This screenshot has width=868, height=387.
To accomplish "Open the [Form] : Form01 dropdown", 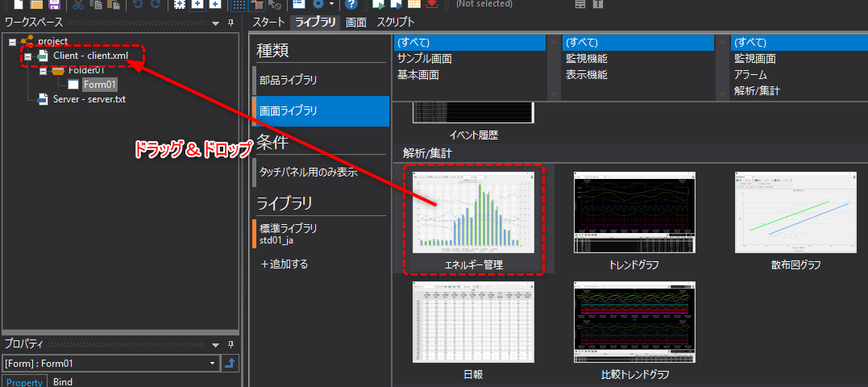I will (x=212, y=364).
